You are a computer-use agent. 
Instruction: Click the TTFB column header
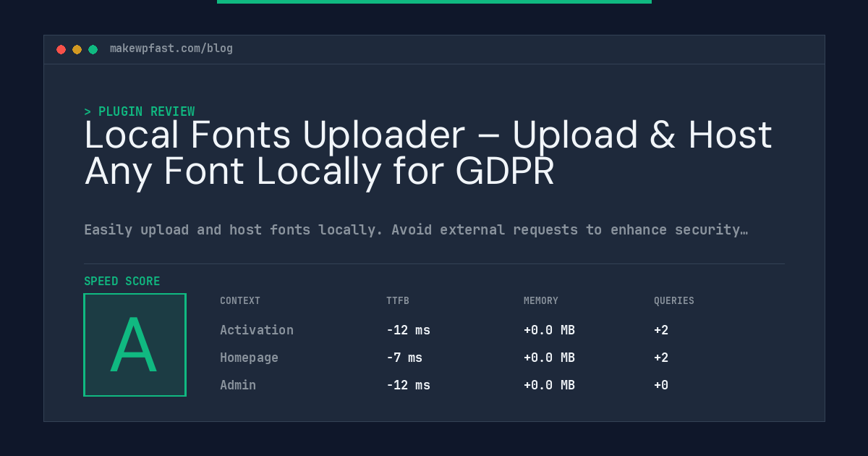point(398,300)
